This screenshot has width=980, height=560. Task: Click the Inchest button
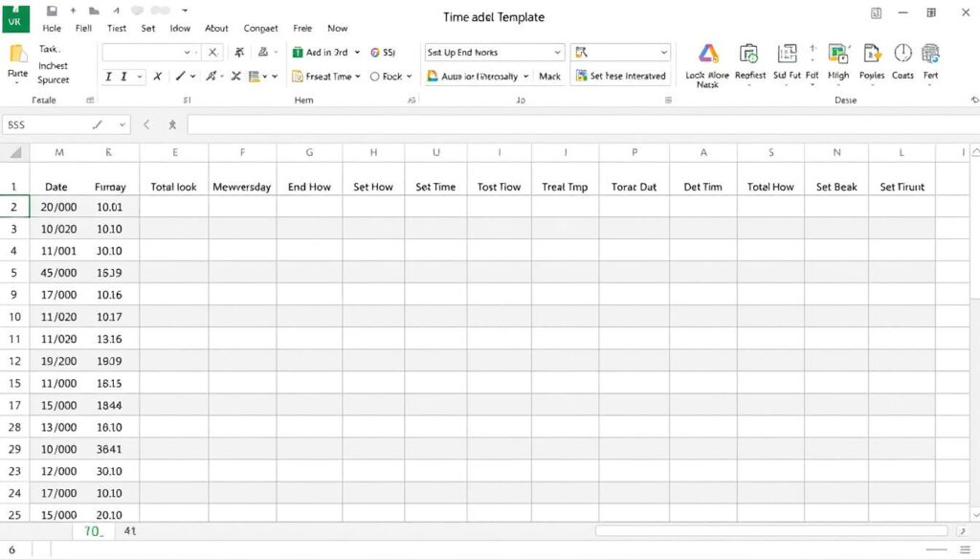(54, 66)
